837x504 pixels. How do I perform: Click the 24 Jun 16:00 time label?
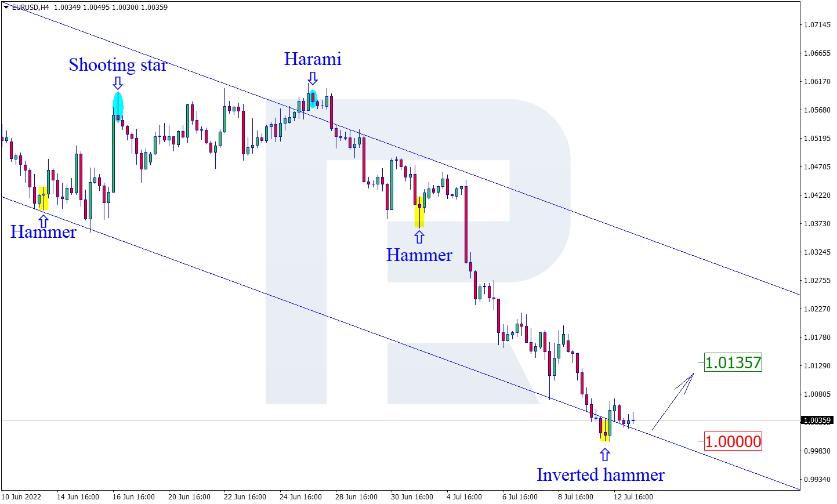[300, 497]
